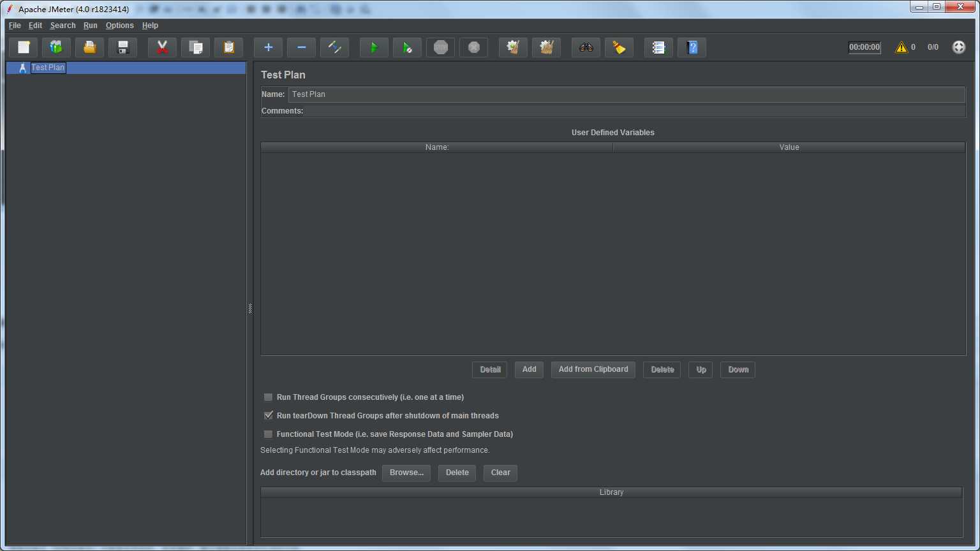Click the Value column header
The height and width of the screenshot is (551, 980).
coord(789,147)
